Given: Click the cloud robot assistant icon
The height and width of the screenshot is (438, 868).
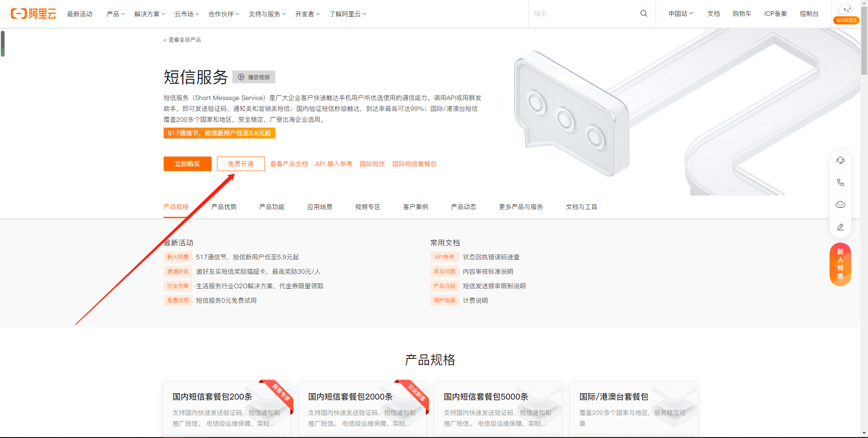Looking at the screenshot, I should tap(840, 205).
